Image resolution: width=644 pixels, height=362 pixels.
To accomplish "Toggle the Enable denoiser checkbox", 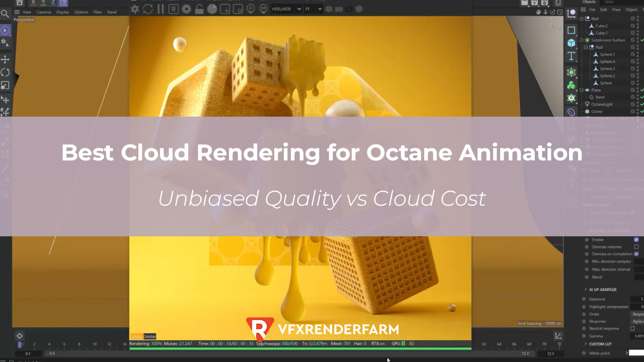I will (x=636, y=240).
